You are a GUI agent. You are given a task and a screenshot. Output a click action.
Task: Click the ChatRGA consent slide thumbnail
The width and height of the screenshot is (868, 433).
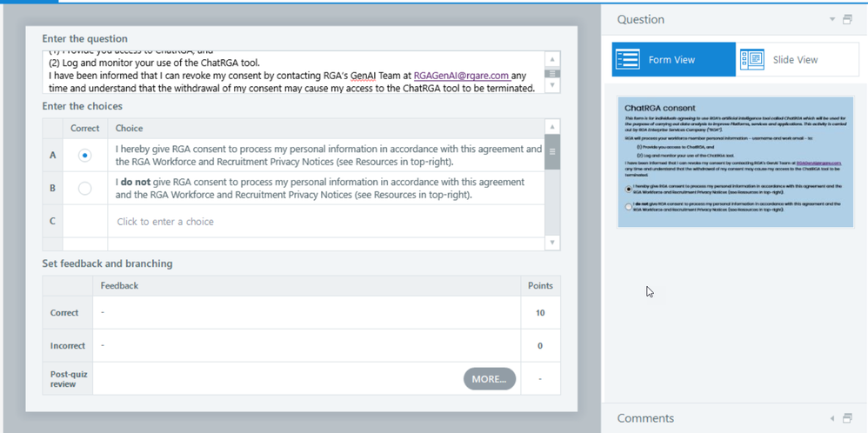point(736,162)
